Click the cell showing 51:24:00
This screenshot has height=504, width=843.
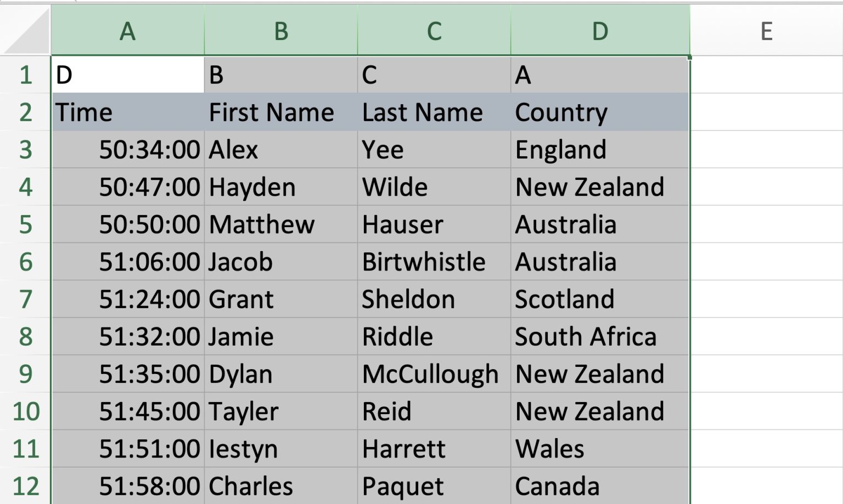(x=128, y=299)
